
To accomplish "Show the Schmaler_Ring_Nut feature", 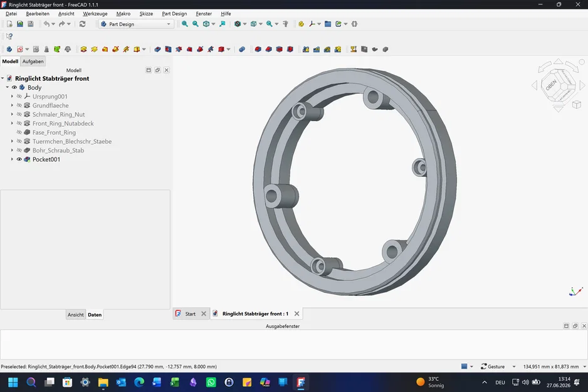I will coord(19,114).
